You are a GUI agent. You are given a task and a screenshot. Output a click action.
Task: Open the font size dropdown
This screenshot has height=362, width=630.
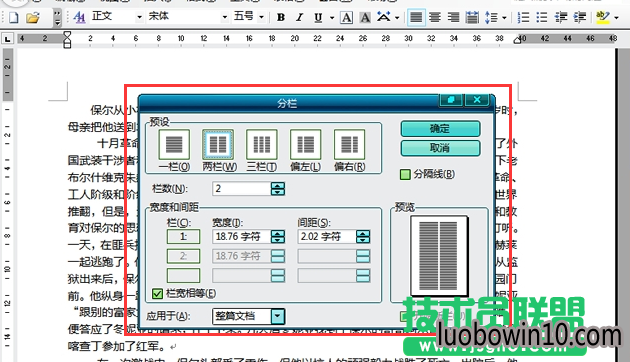261,17
